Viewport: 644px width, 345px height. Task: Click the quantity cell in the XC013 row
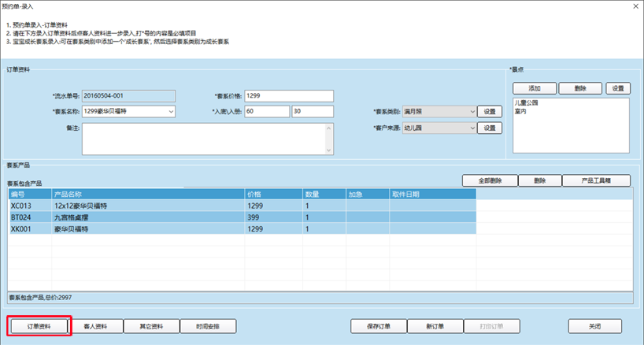click(324, 206)
